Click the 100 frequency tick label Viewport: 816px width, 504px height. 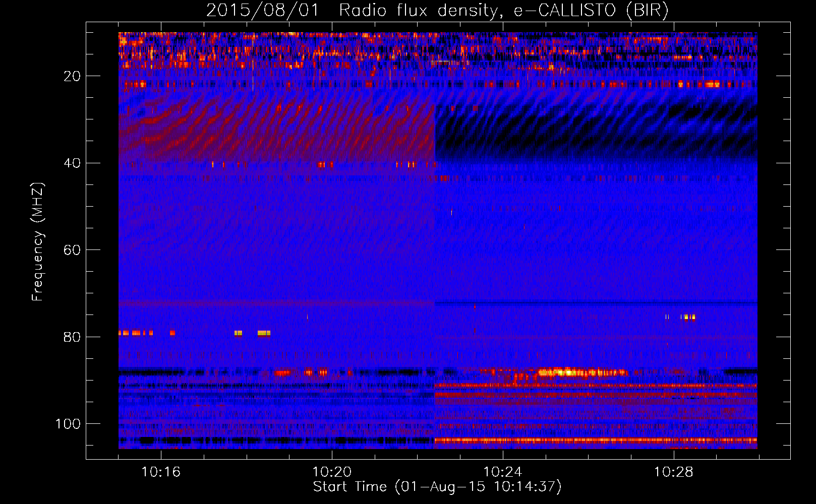[x=68, y=424]
